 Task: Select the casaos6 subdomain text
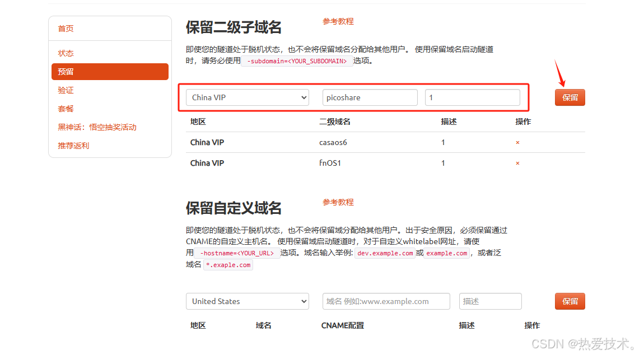tap(333, 142)
